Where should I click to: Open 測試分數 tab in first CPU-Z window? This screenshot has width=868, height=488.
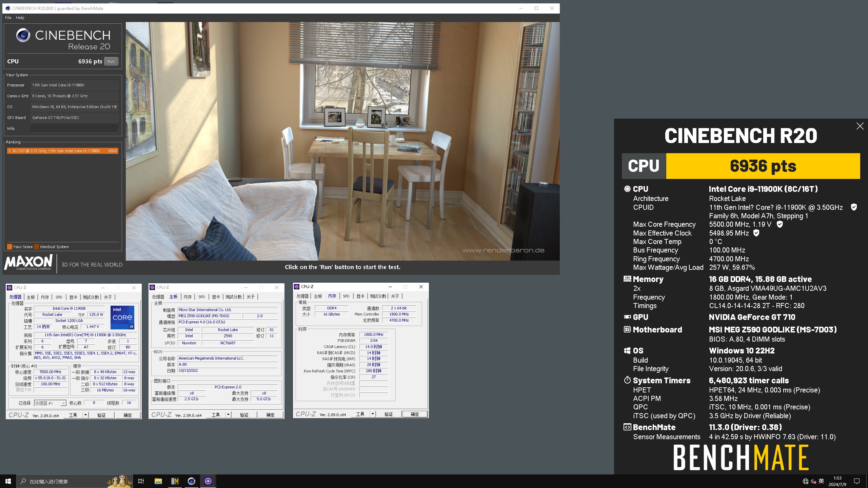(91, 297)
